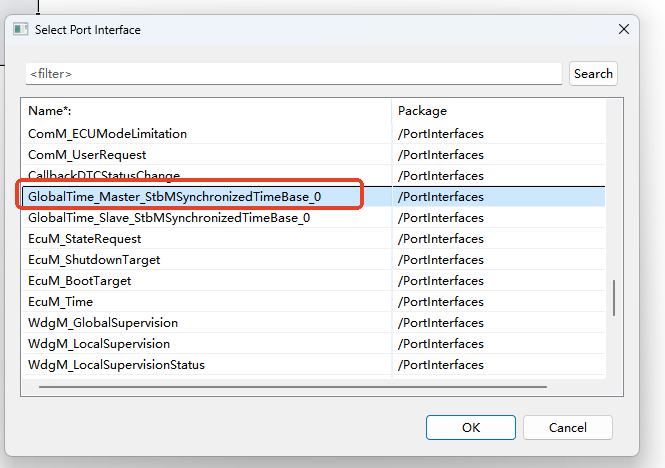Choose CallbackDTCStatusChange entry
Screen dimensions: 665x468
click(x=104, y=176)
